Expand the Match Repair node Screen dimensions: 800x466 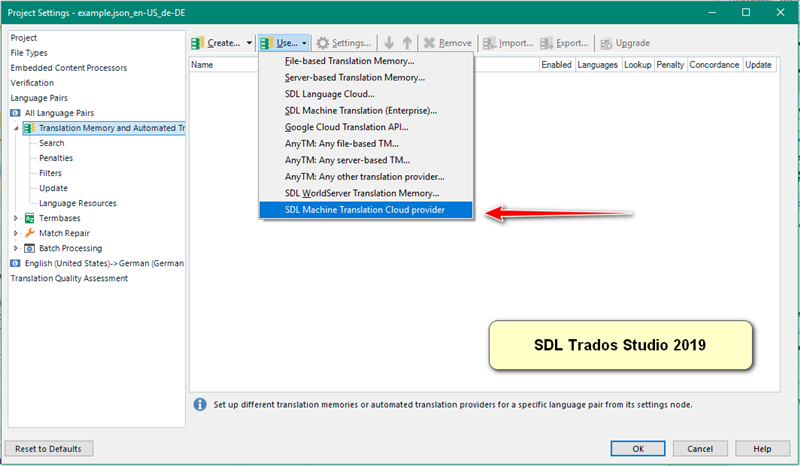[16, 233]
